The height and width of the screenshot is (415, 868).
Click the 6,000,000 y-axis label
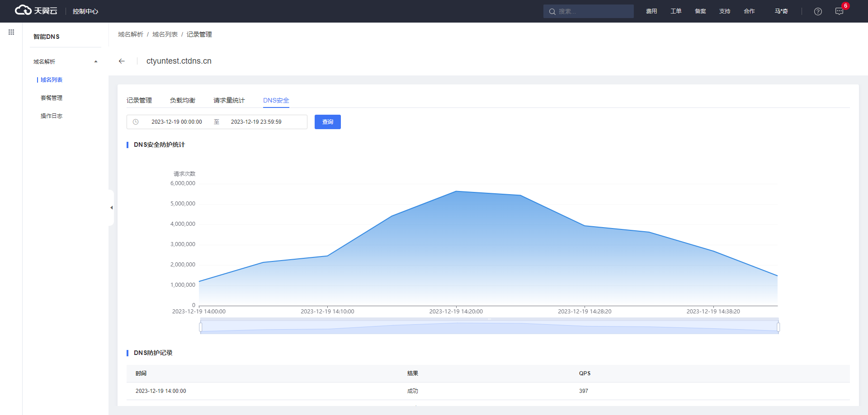point(183,183)
